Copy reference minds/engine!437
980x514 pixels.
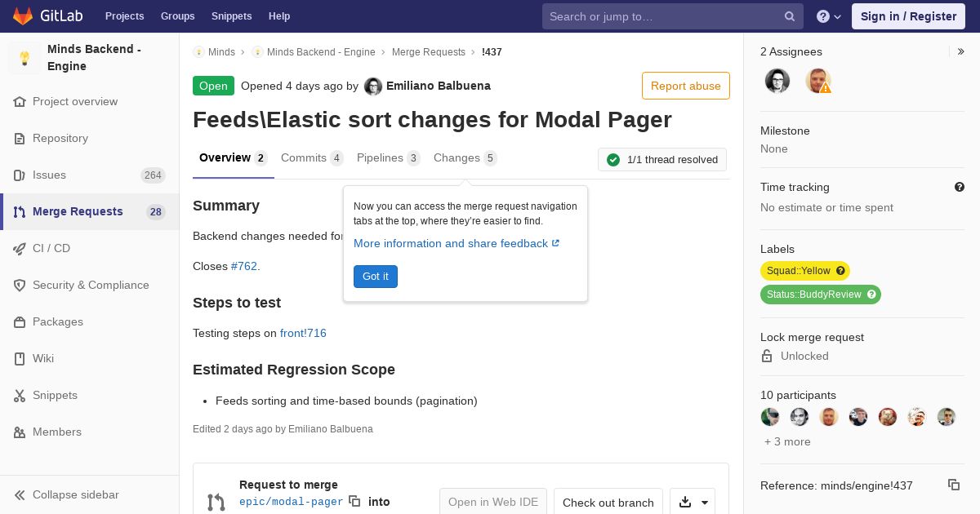tap(954, 485)
